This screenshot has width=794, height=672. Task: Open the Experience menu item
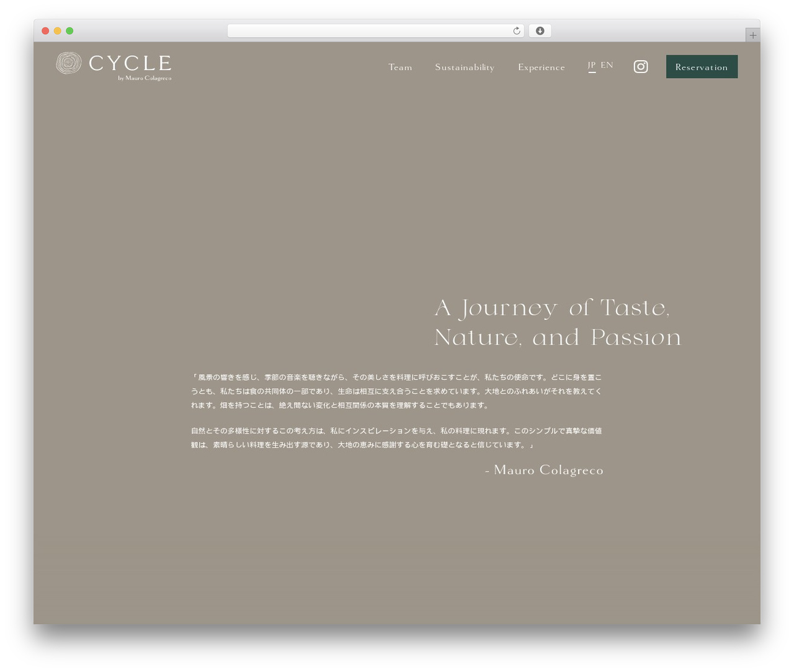pyautogui.click(x=542, y=67)
